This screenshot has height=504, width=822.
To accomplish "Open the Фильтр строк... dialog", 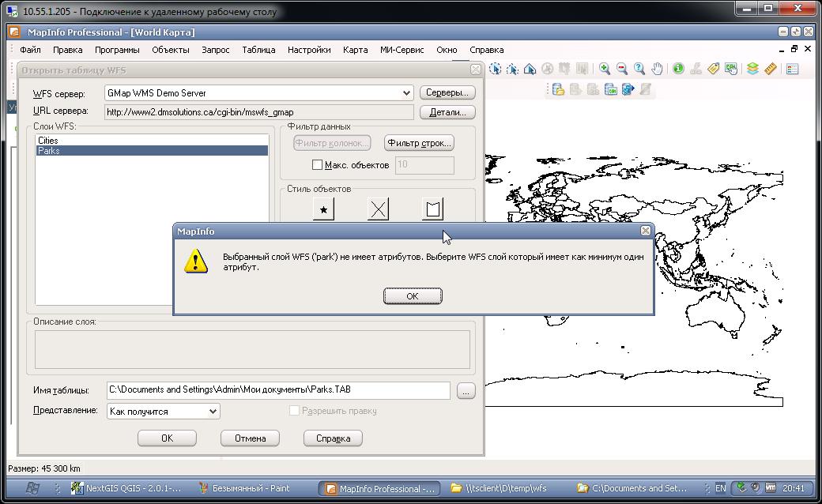I will pyautogui.click(x=419, y=143).
